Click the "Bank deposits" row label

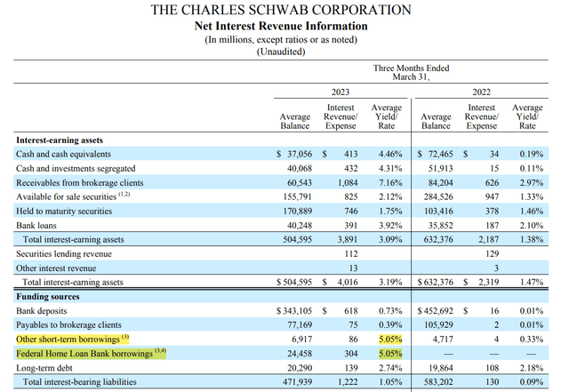(42, 311)
